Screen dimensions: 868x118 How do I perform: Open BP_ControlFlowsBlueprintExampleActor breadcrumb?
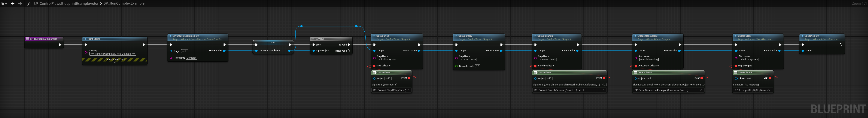tap(66, 3)
